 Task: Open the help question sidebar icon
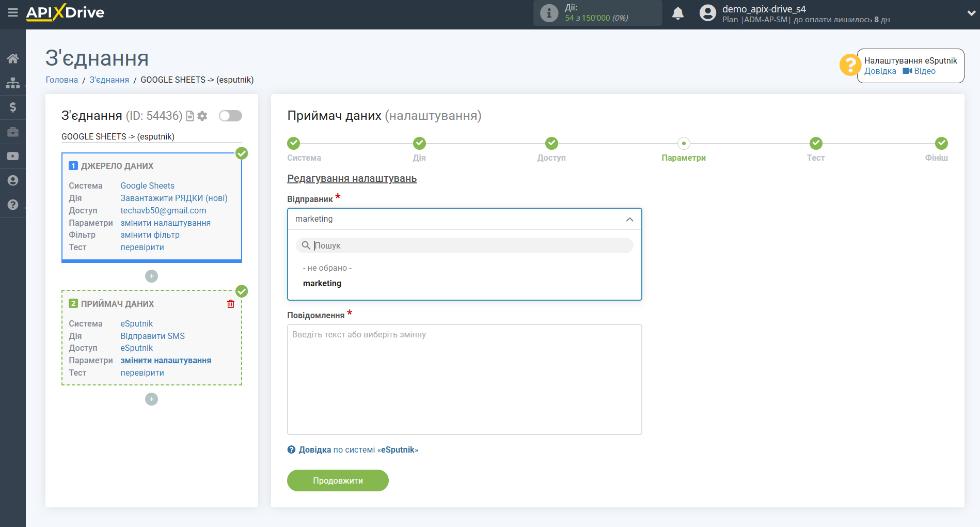coord(13,205)
